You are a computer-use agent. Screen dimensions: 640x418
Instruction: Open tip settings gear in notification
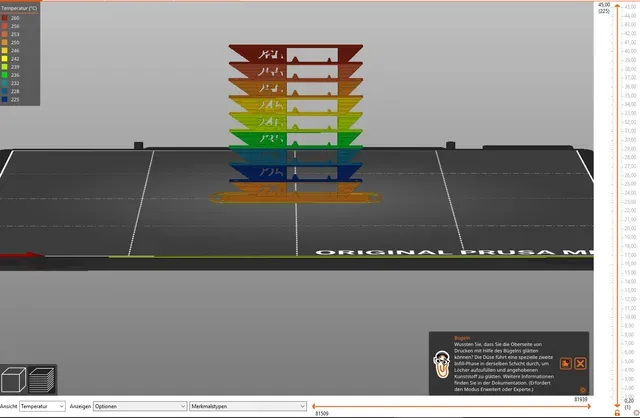click(x=583, y=390)
